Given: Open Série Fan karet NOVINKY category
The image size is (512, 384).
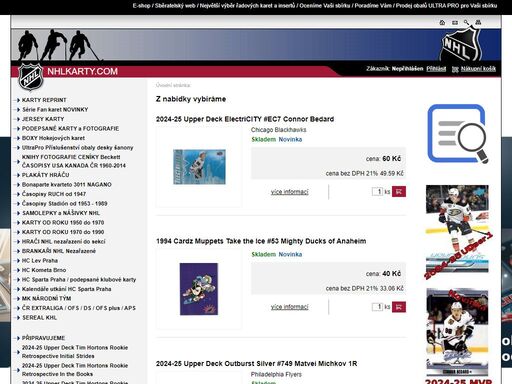Looking at the screenshot, I should (x=55, y=109).
